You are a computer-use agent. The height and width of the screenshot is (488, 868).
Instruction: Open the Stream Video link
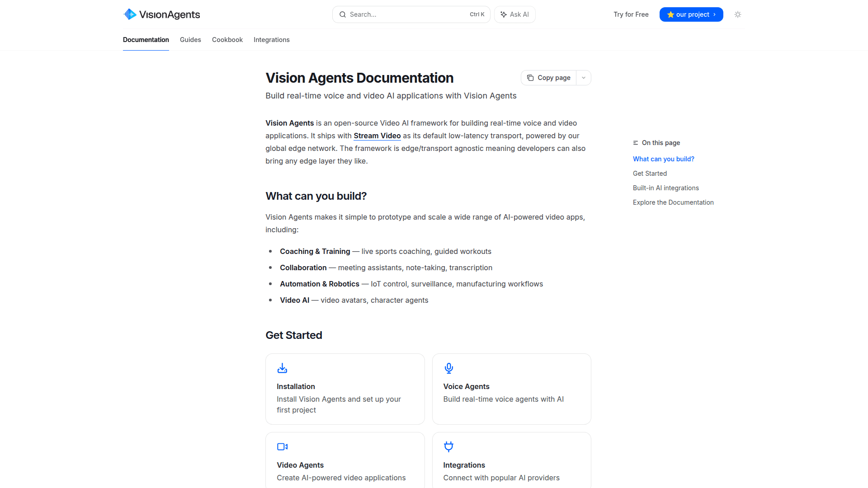coord(377,136)
